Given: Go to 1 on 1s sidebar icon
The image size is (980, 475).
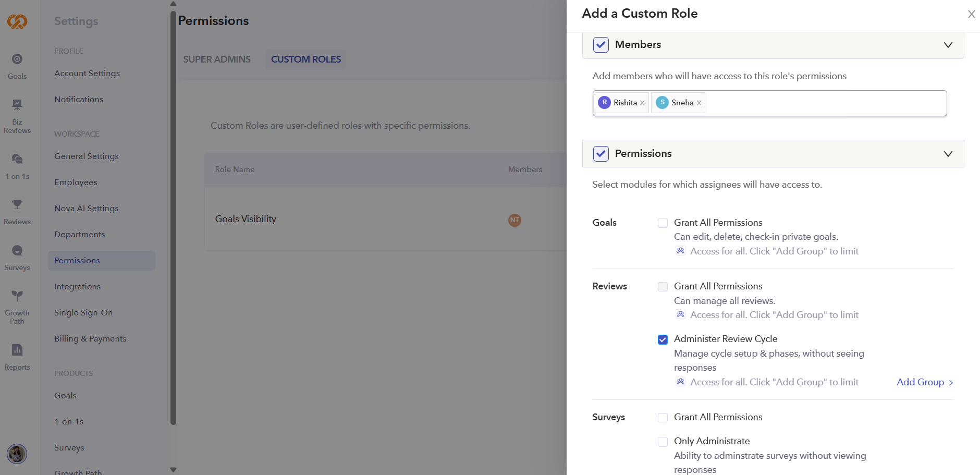Looking at the screenshot, I should point(17,166).
